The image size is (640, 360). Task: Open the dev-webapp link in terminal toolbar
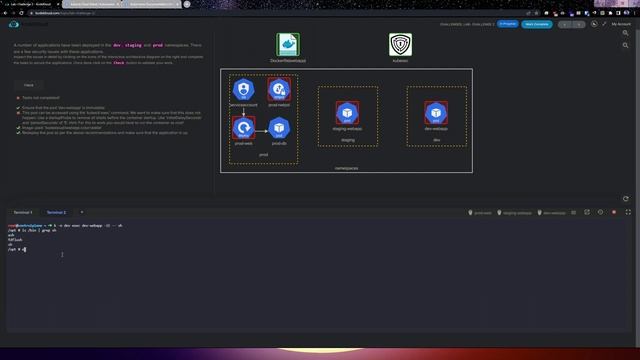pyautogui.click(x=551, y=213)
